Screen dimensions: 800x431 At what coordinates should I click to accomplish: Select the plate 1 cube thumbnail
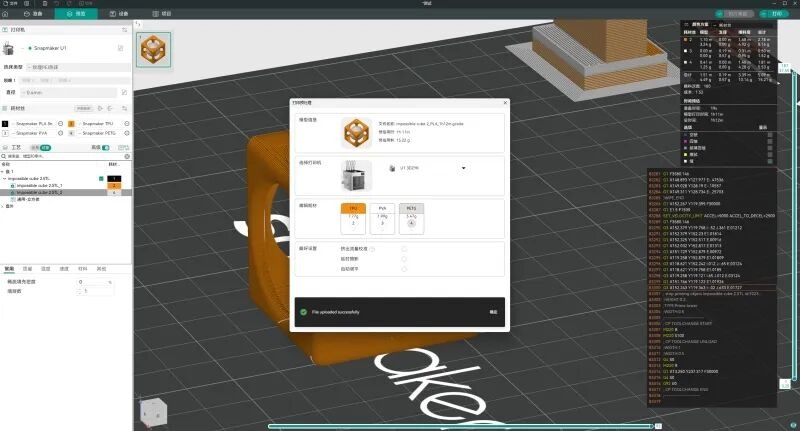click(x=153, y=47)
